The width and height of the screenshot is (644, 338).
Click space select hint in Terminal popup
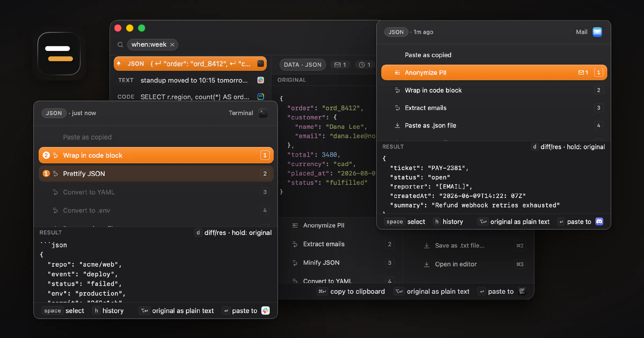tap(63, 311)
